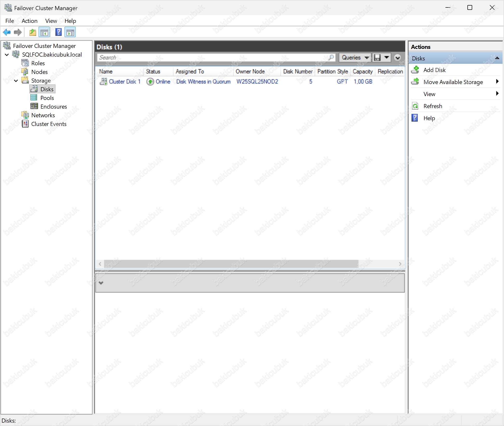This screenshot has width=504, height=426.
Task: Collapse the SQLFOC.bakicubuk.local cluster node
Action: click(7, 55)
